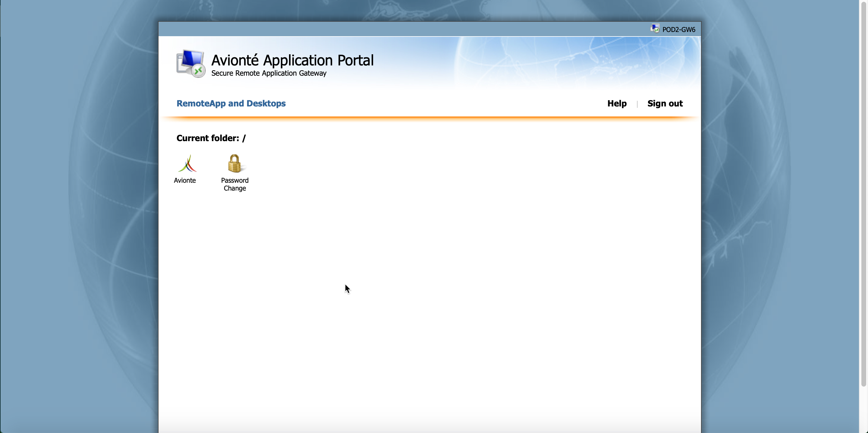Switch to RemoteApp and Desktops tab
The width and height of the screenshot is (868, 433).
click(x=231, y=103)
